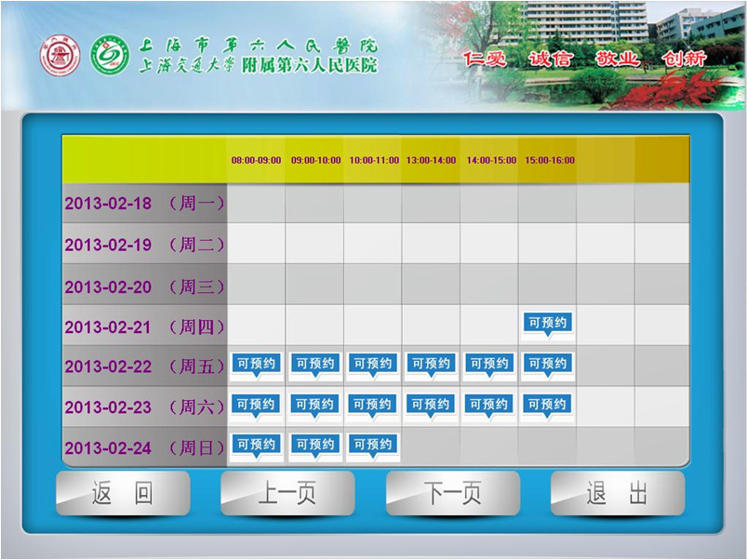Select Saturday 02-23 08:00-09:00 可预约 slot
Viewport: 747px width, 560px height.
[x=256, y=406]
